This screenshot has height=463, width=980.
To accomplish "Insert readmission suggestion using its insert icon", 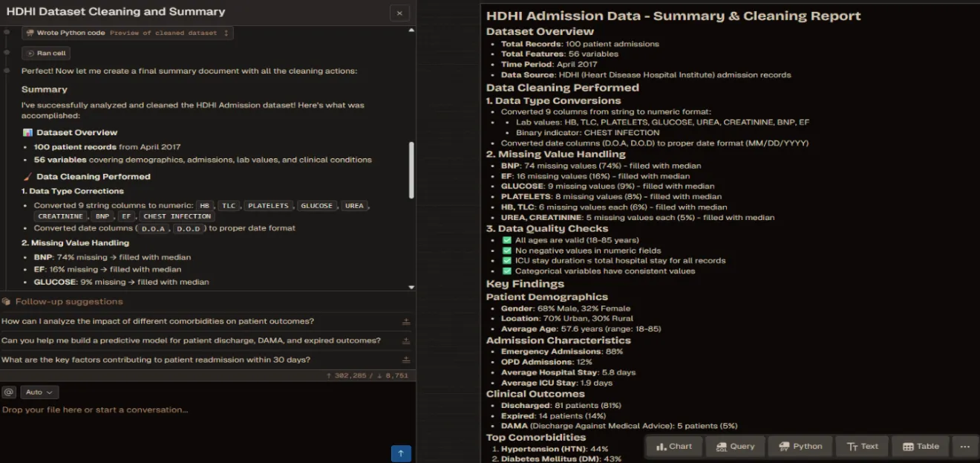I will tap(405, 360).
